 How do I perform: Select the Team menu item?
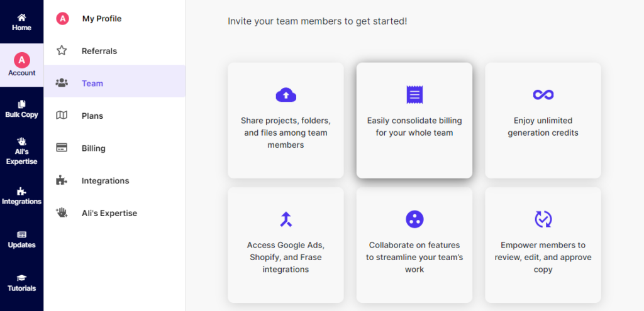(114, 84)
